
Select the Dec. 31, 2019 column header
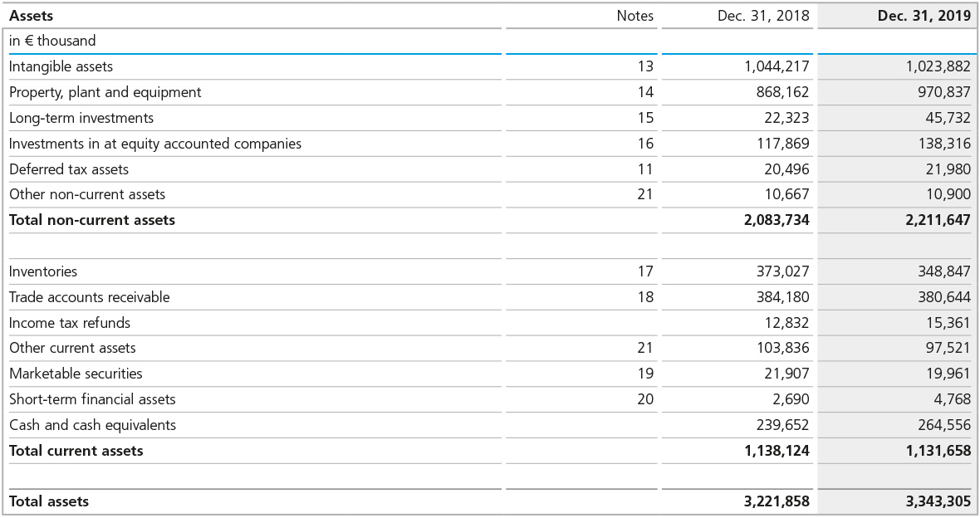coord(924,16)
